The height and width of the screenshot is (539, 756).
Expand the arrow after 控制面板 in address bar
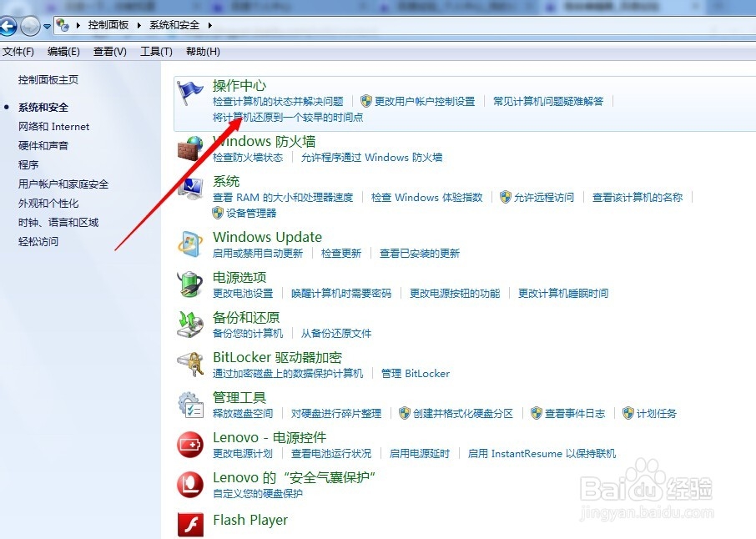pyautogui.click(x=139, y=25)
